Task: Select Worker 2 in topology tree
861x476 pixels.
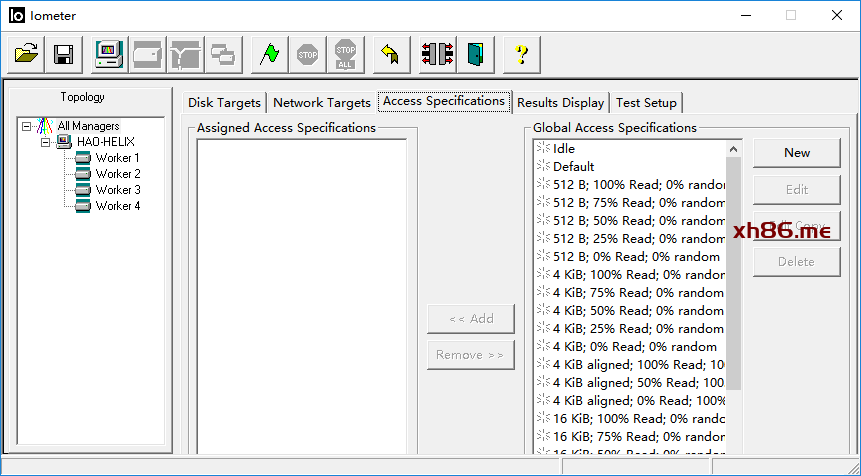Action: coord(118,174)
